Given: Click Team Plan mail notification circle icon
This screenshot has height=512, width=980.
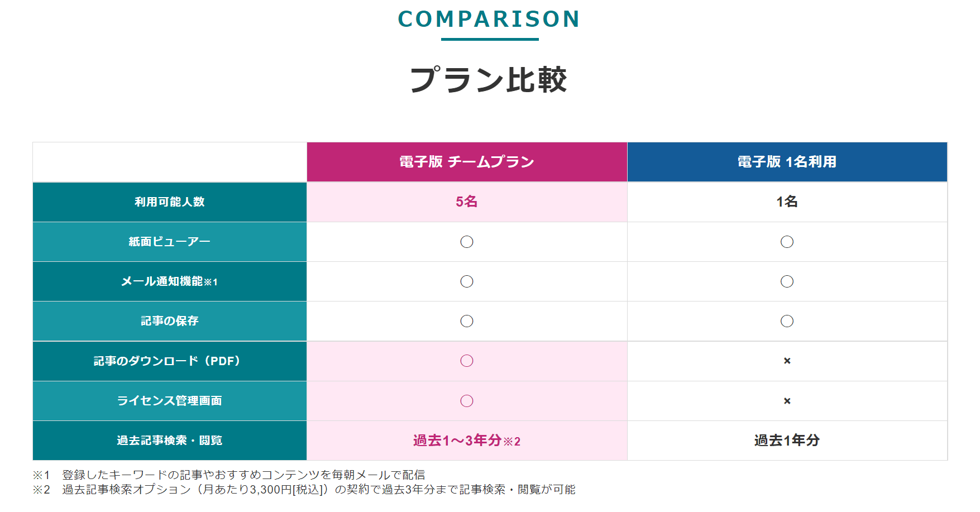Looking at the screenshot, I should point(467,281).
